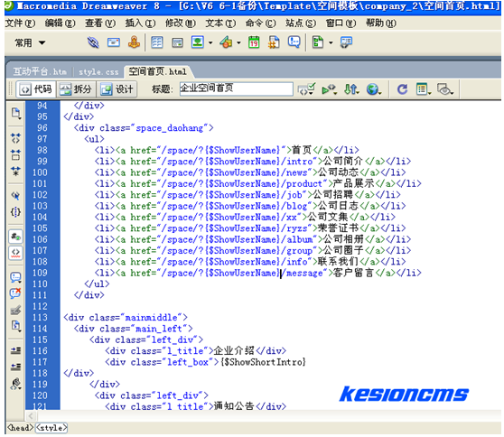
Task: Open recent snippets icon in coding toolbar
Action: (15, 326)
